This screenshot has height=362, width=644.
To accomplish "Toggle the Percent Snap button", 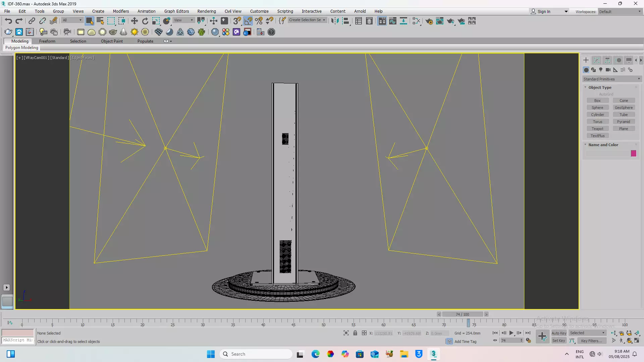I will (x=259, y=21).
